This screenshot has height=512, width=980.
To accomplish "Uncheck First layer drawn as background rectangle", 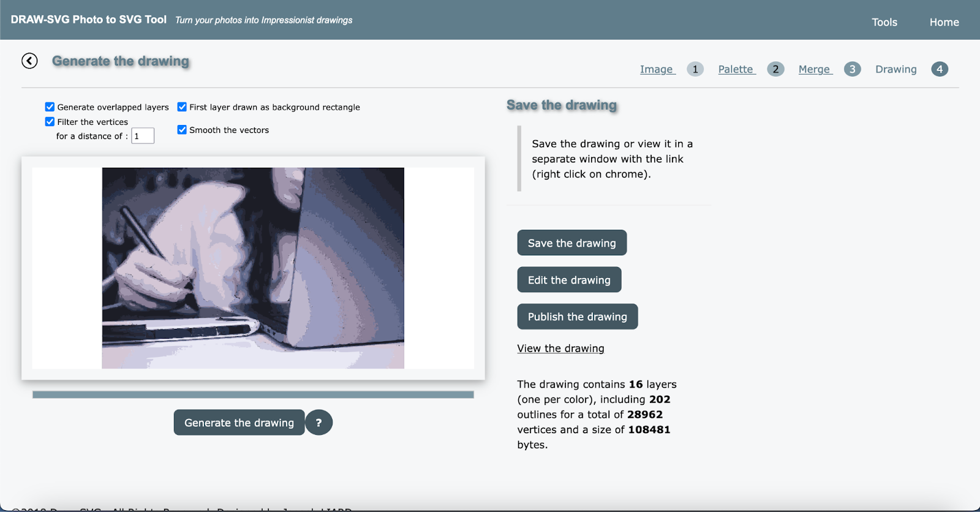I will click(x=182, y=107).
